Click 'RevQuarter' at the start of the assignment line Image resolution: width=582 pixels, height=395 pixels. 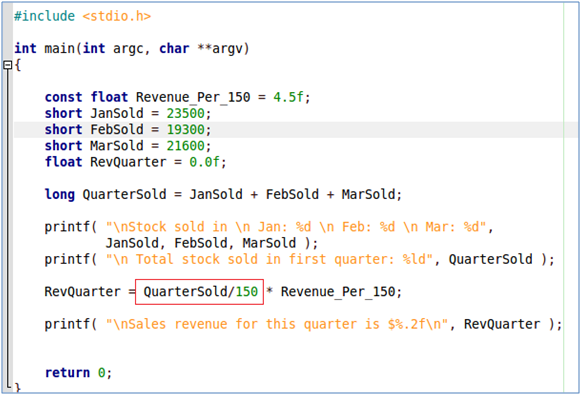tap(82, 292)
